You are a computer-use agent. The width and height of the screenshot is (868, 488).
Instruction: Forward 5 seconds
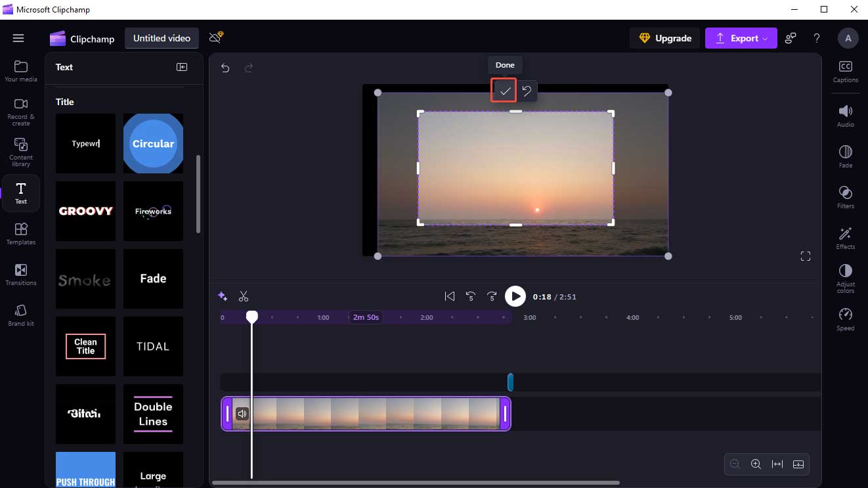pyautogui.click(x=492, y=296)
